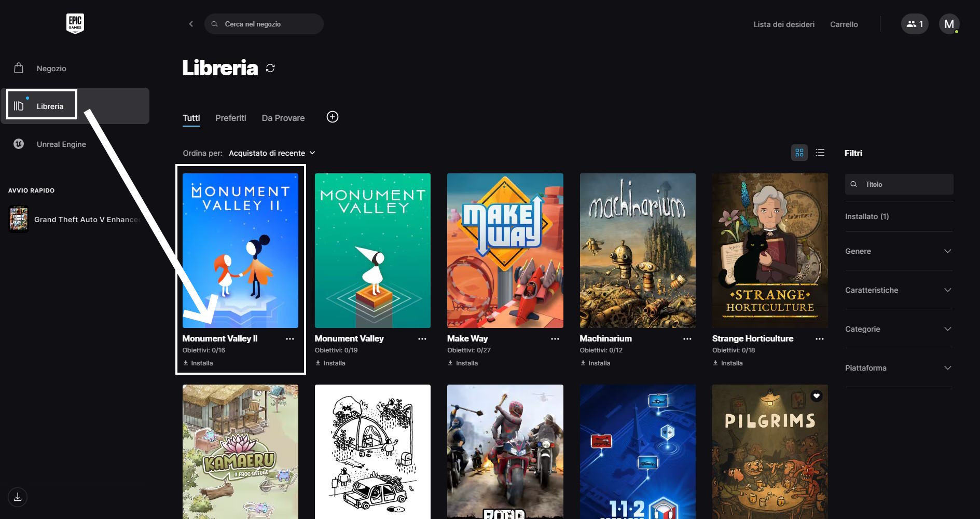The height and width of the screenshot is (519, 980).
Task: Expand the Categorie filter
Action: [899, 329]
